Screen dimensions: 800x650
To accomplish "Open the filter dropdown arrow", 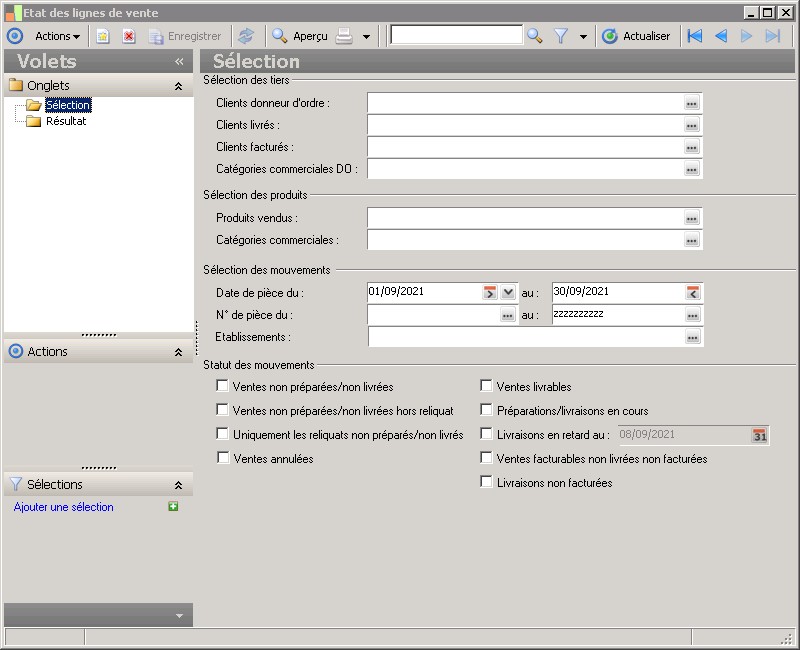I will coord(583,37).
